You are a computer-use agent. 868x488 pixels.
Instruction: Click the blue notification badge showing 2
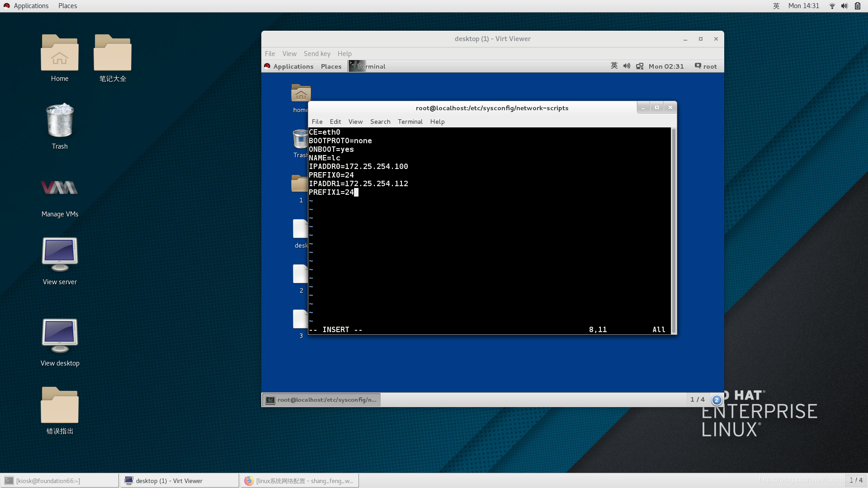point(717,400)
